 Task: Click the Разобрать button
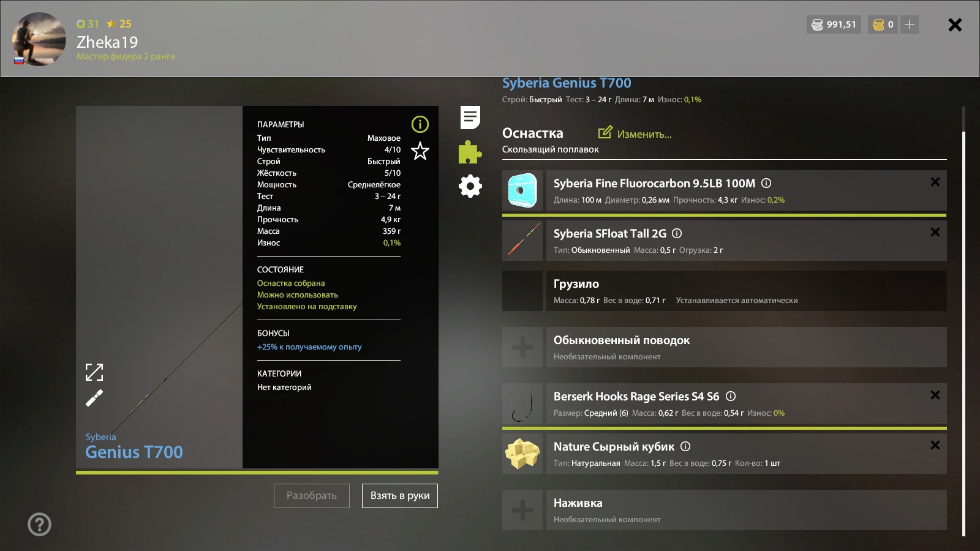312,496
